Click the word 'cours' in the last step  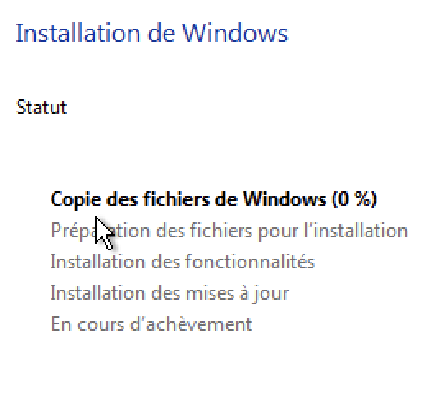(100, 325)
